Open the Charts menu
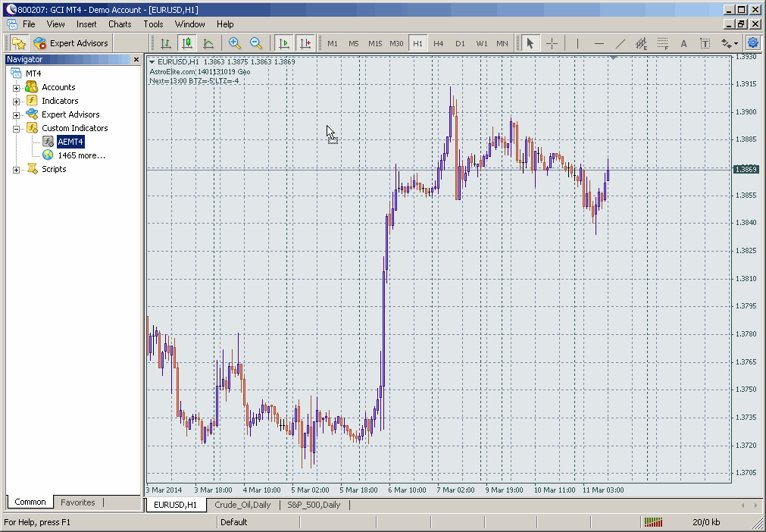The height and width of the screenshot is (532, 766). (120, 24)
